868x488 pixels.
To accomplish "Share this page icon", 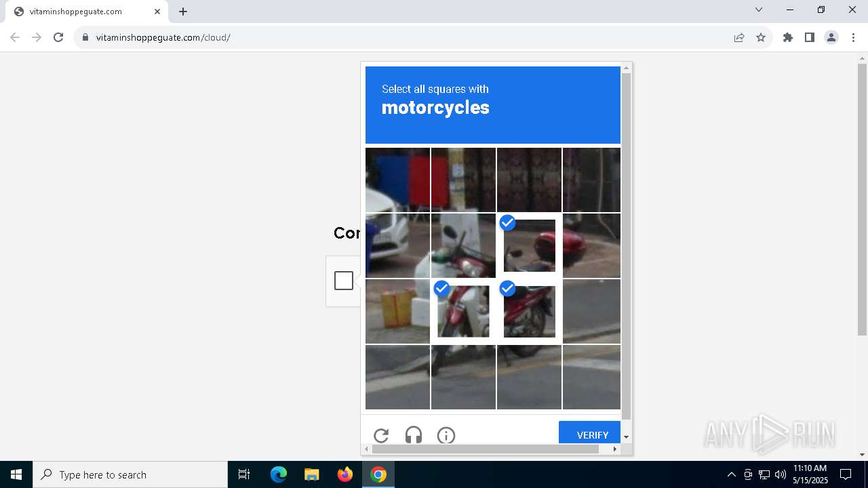I will point(739,37).
